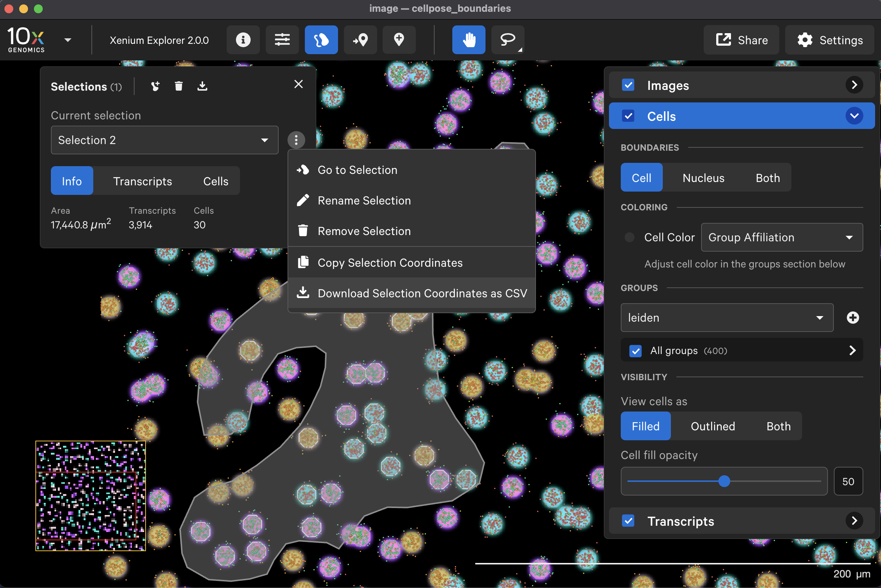Uncheck the All groups checkbox
This screenshot has width=881, height=588.
[635, 351]
